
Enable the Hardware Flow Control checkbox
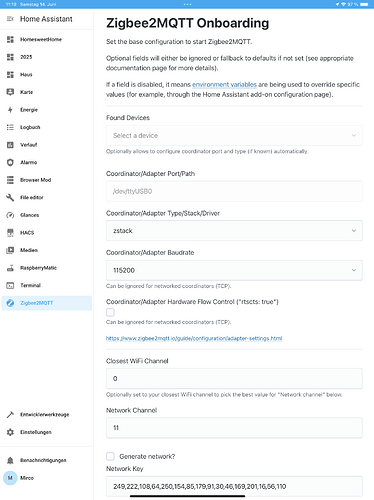110,312
